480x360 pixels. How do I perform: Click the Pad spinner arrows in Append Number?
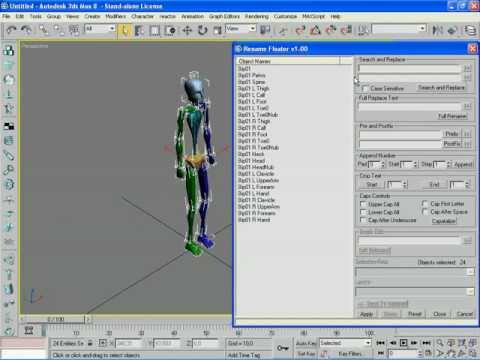pos(383,164)
